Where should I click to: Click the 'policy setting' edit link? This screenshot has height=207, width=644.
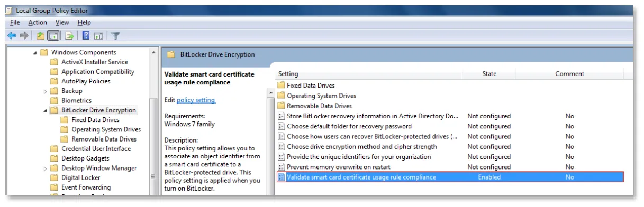[196, 100]
